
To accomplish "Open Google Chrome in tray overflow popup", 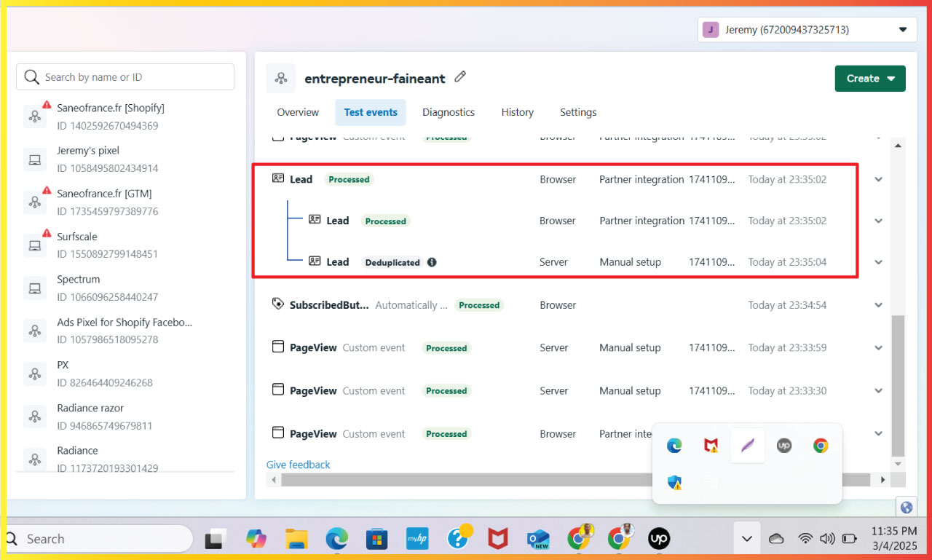I will point(821,446).
